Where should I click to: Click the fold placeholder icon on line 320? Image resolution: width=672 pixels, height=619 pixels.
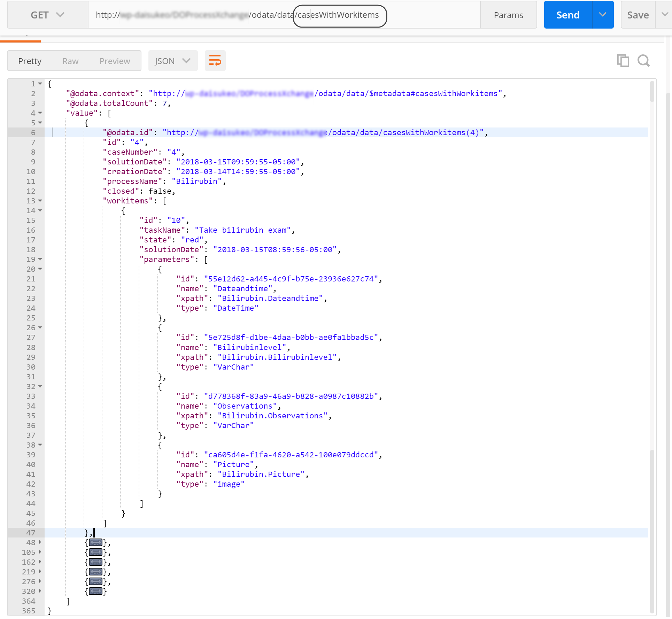coord(95,591)
